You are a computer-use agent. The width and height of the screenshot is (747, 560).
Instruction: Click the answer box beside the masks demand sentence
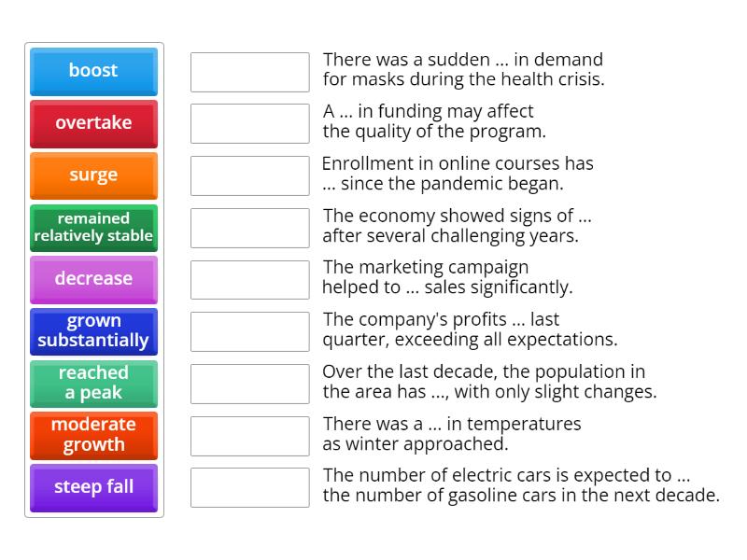pyautogui.click(x=248, y=71)
